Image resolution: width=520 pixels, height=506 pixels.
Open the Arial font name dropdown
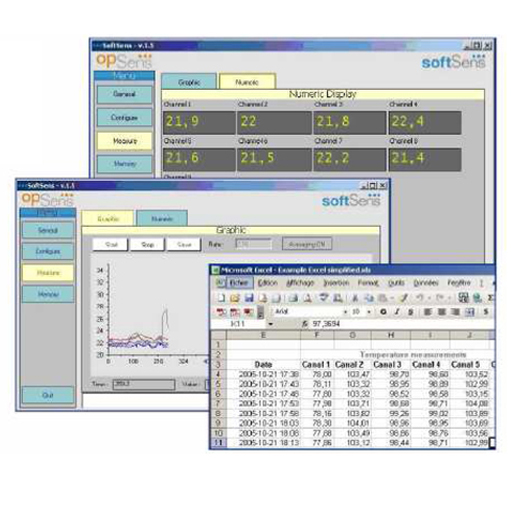click(345, 312)
